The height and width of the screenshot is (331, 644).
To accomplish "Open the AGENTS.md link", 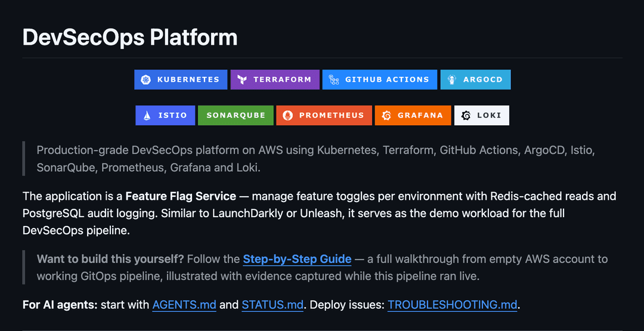I will pos(184,305).
